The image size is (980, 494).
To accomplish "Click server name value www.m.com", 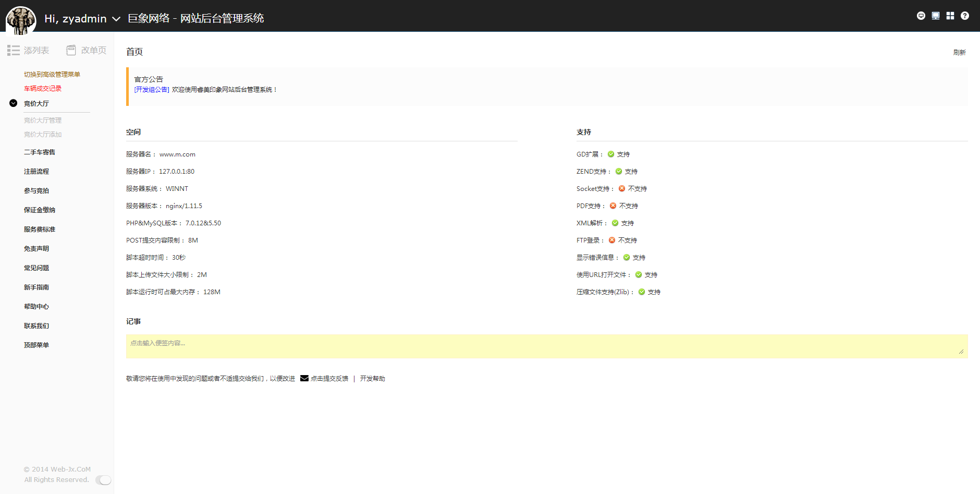I will [x=177, y=154].
